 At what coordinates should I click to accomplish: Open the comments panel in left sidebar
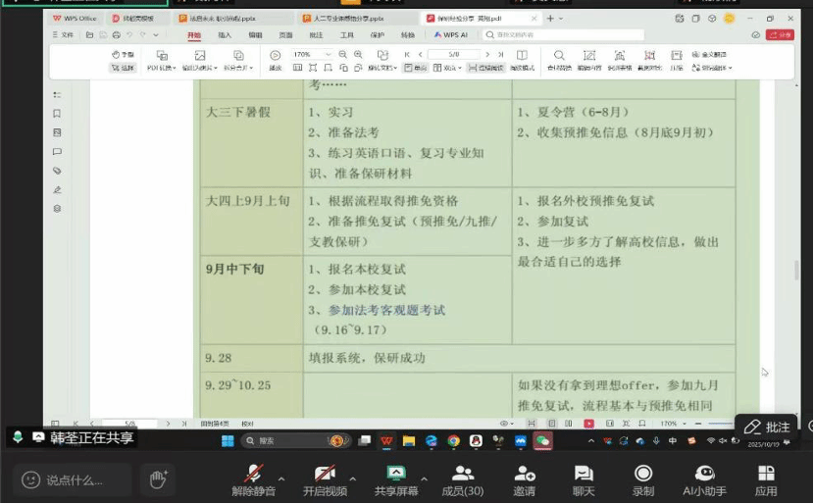57,152
